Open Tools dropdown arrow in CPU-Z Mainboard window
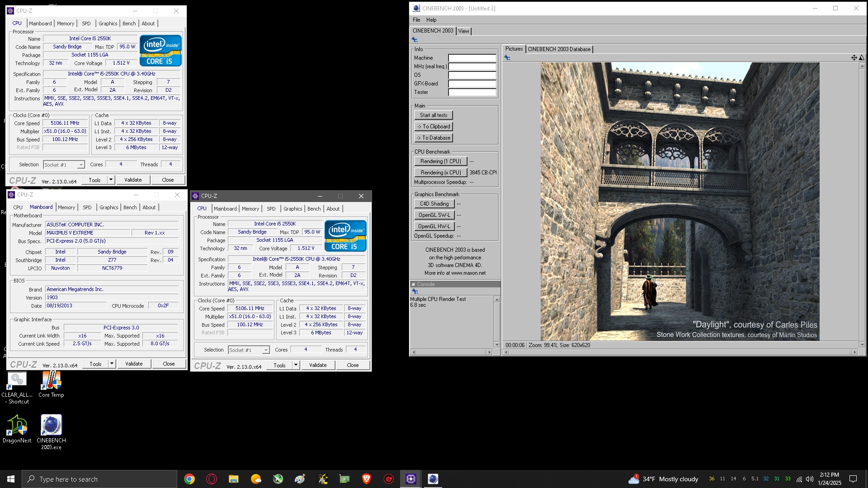 coord(112,364)
